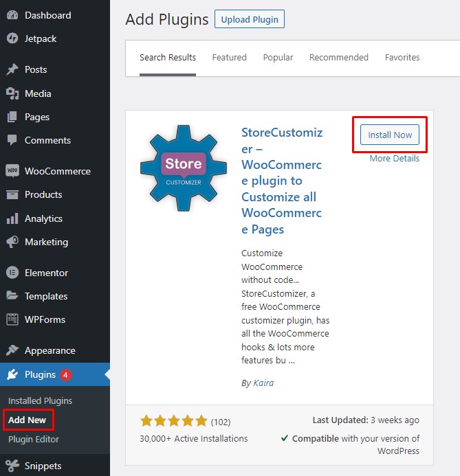Open the Dashboard menu label
The width and height of the screenshot is (460, 476).
pyautogui.click(x=48, y=15)
